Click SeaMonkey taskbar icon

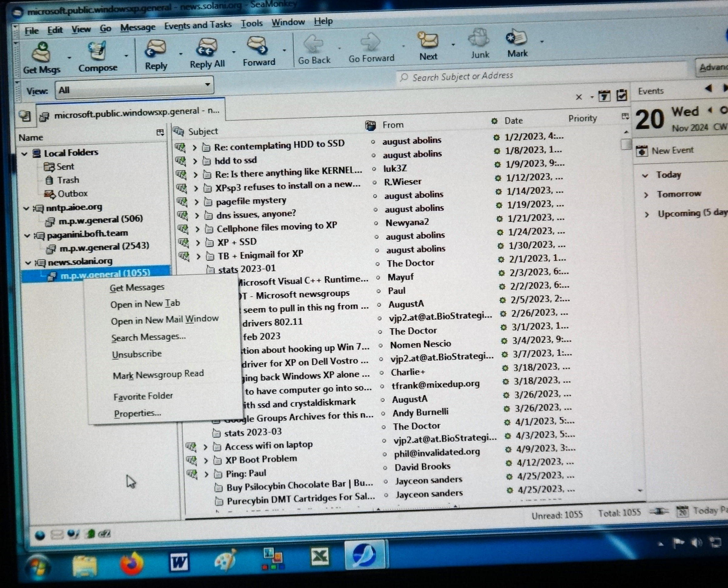(364, 555)
